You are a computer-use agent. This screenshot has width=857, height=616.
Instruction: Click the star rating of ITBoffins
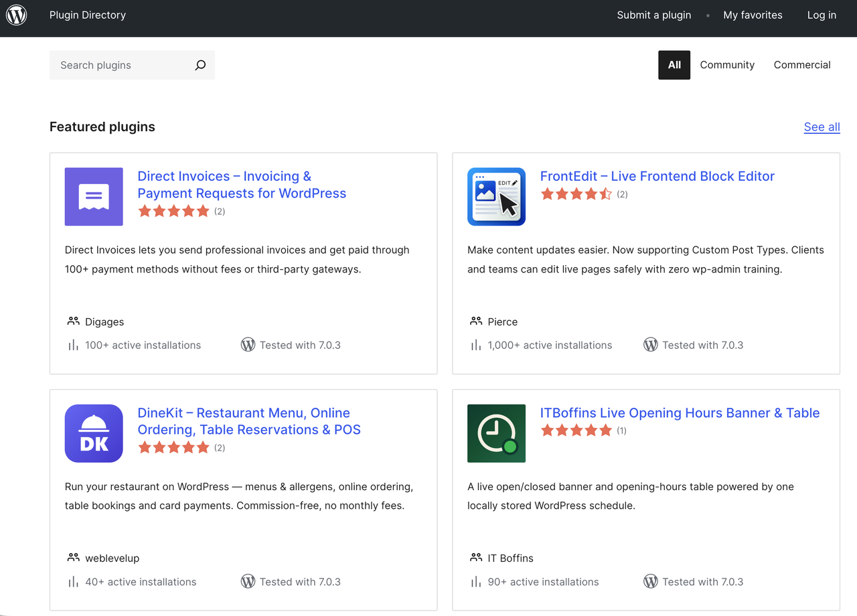pos(576,431)
